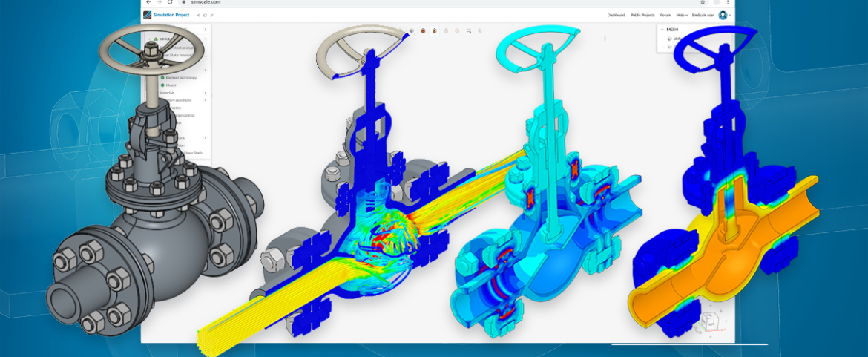Viewport: 868px width, 357px height.
Task: Select the Model item with green check
Action: (x=171, y=85)
